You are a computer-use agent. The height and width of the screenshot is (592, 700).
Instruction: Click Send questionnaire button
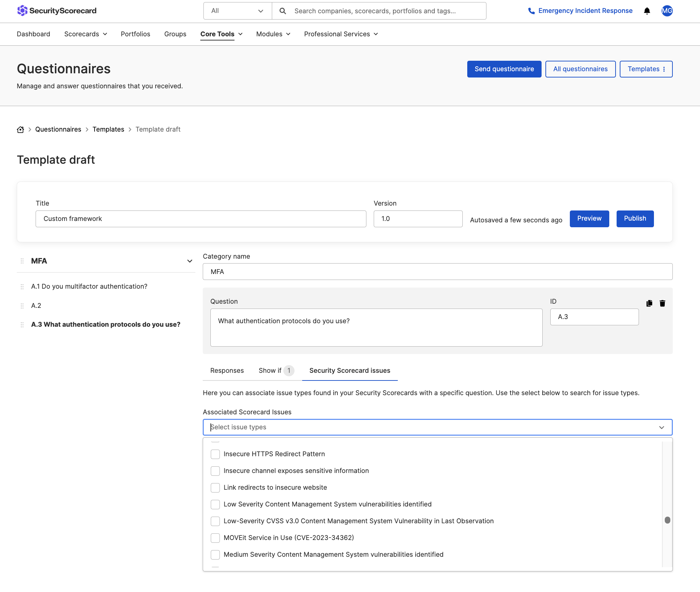(x=504, y=69)
